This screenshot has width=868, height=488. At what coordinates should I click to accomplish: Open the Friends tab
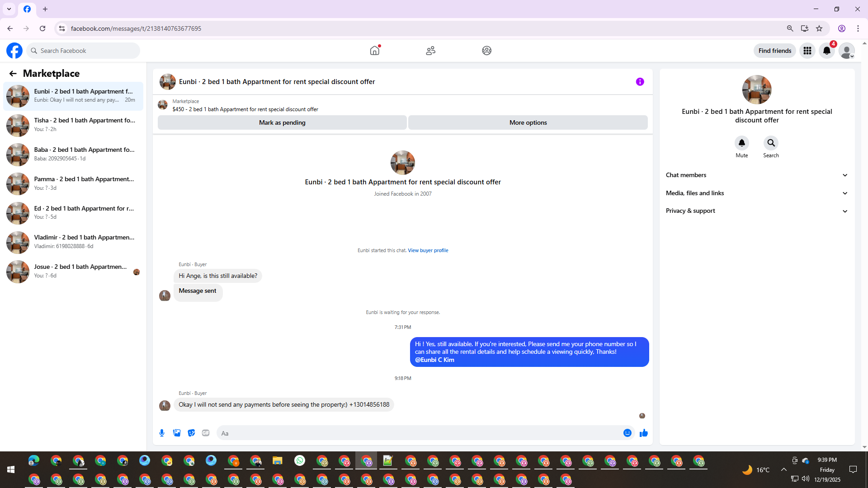pos(430,51)
